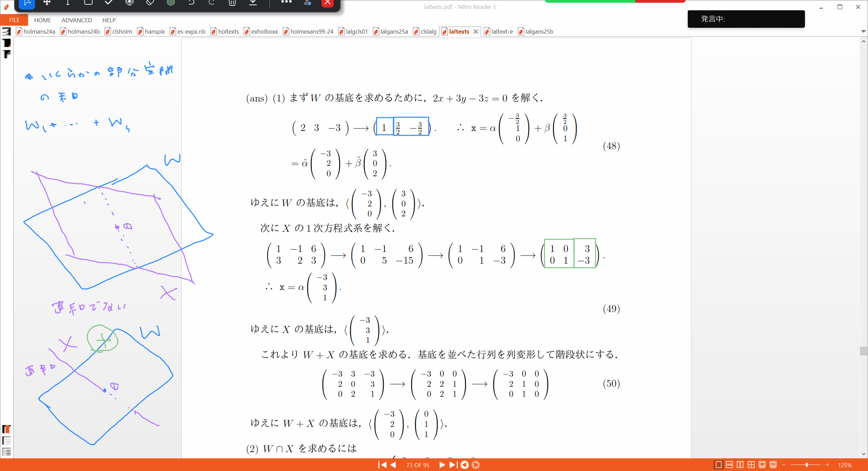Open the lines pane icon at sidebar bottom
This screenshot has width=868, height=471.
[x=7, y=440]
